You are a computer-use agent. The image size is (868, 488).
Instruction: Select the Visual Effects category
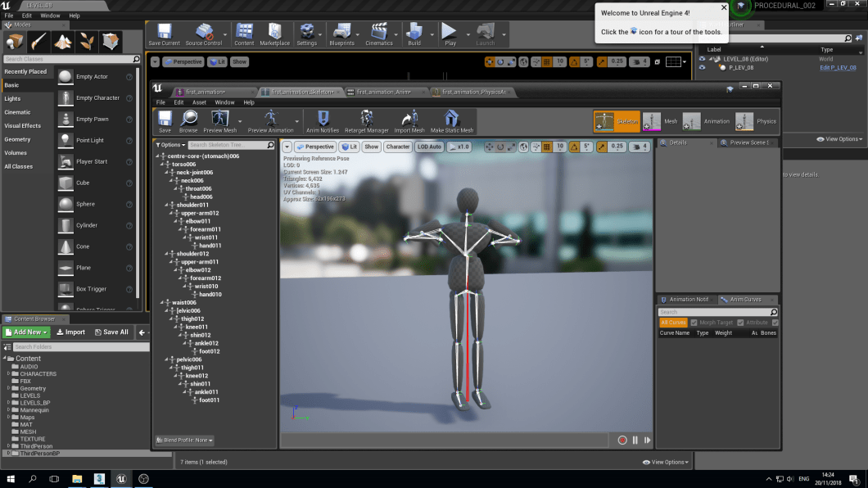click(x=23, y=125)
